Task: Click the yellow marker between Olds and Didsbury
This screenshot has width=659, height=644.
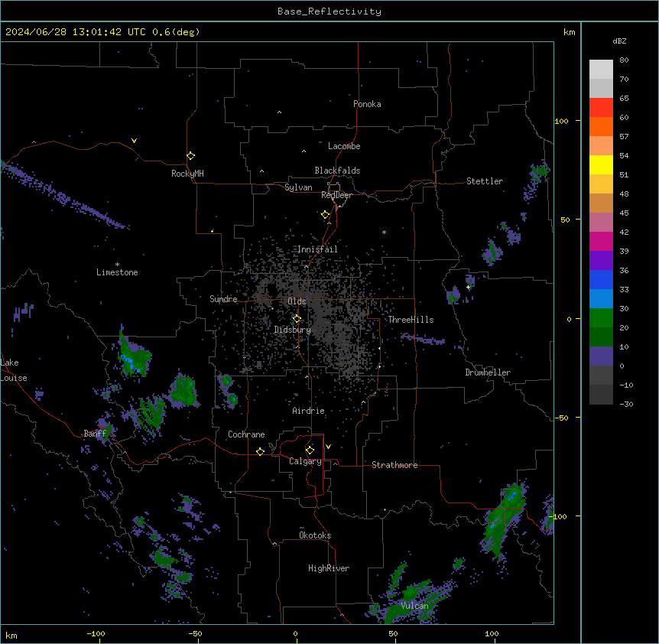Action: (297, 319)
